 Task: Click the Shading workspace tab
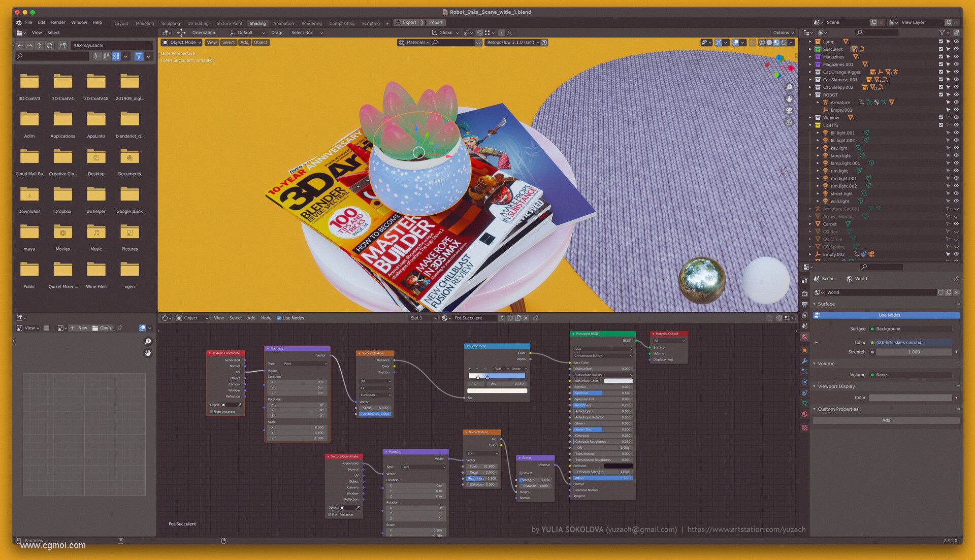[257, 22]
